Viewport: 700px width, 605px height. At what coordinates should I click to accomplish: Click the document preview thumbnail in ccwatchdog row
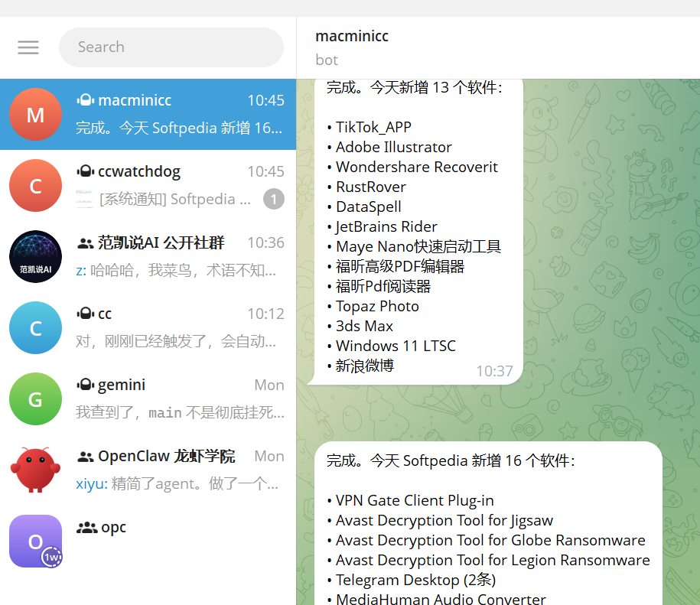84,199
